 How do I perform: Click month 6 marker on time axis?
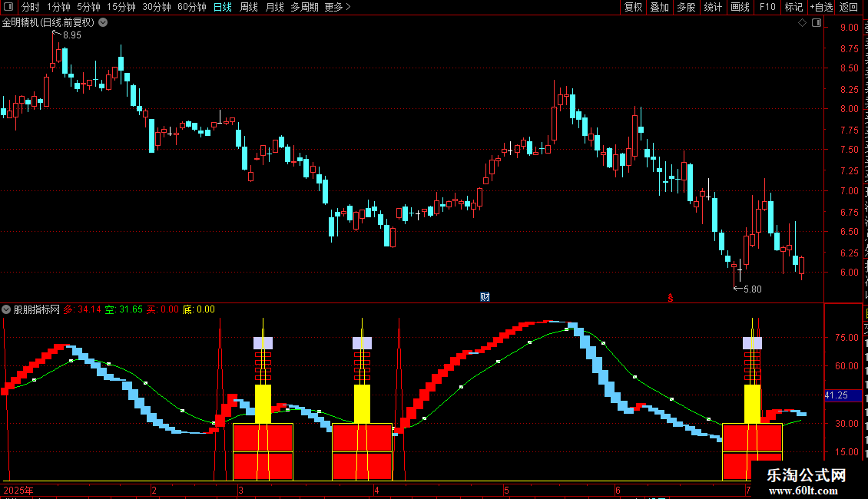coord(618,490)
